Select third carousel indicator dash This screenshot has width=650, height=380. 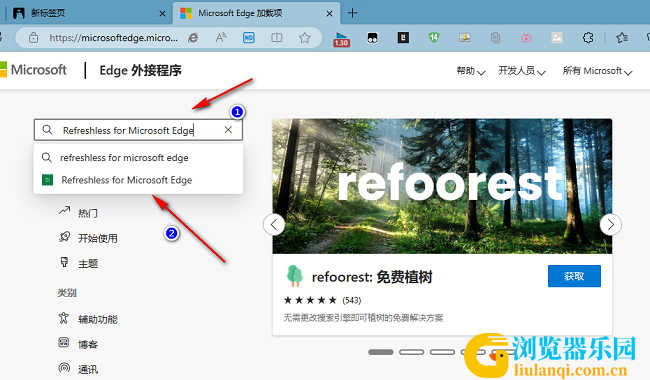coord(442,352)
